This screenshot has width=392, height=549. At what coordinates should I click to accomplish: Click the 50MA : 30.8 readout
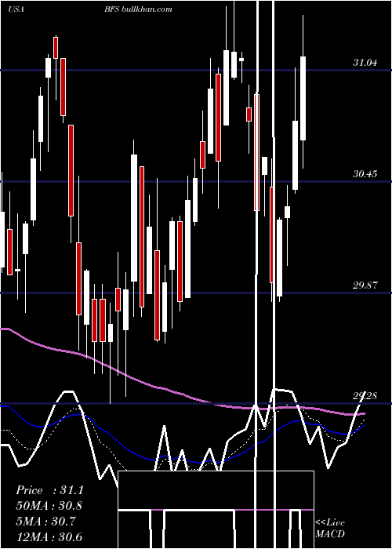pyautogui.click(x=49, y=506)
